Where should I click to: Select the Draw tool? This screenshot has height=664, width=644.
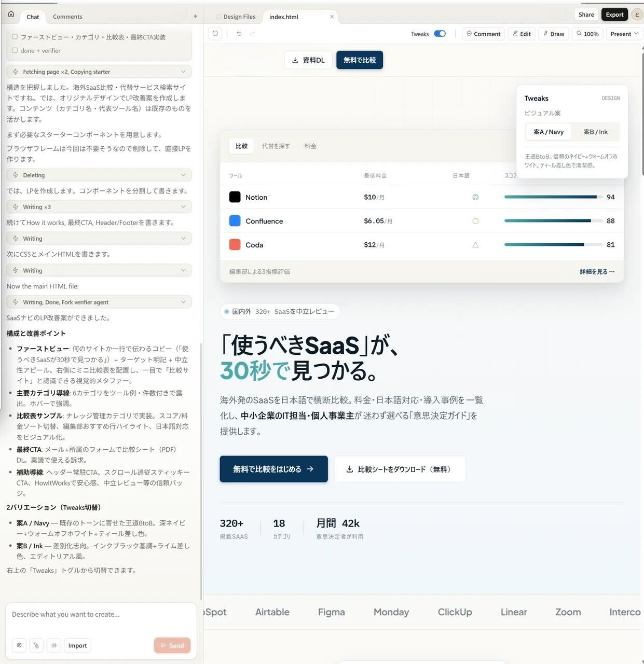coord(553,34)
